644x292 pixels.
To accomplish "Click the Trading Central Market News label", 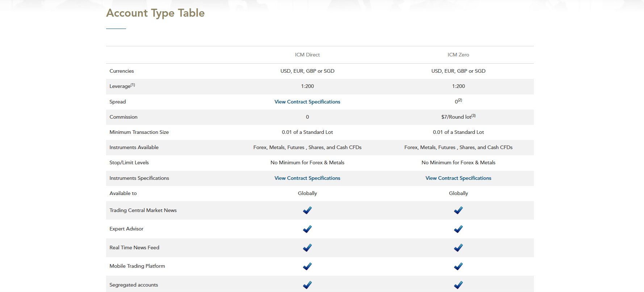I will pos(143,210).
